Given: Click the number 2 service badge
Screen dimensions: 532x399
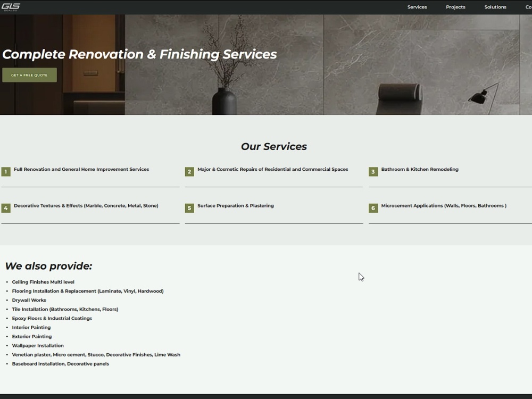Looking at the screenshot, I should [x=190, y=172].
